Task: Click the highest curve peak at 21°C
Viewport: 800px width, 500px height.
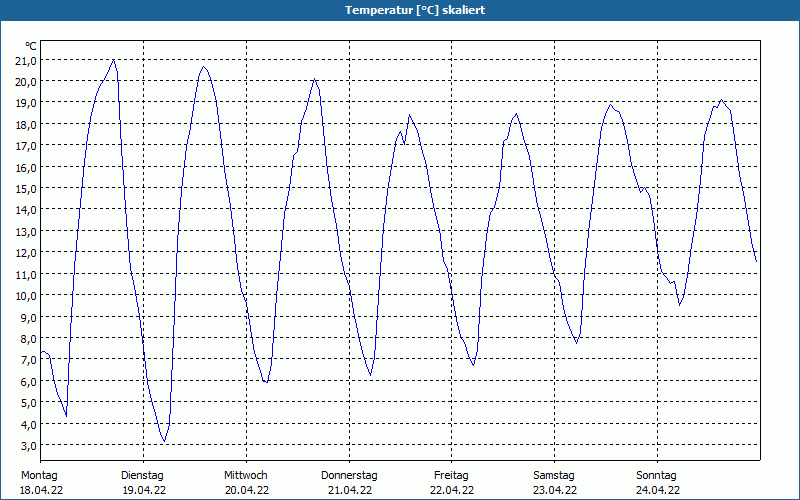Action: pos(113,60)
